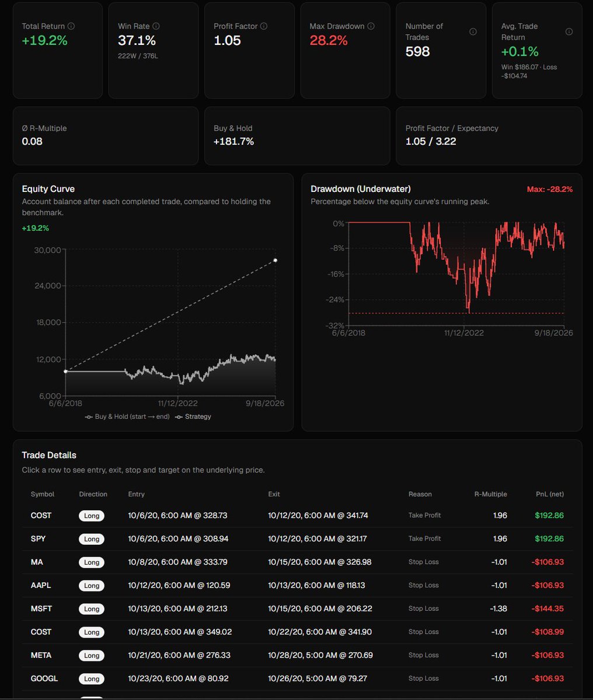The image size is (593, 700).
Task: Click the Entry column header
Action: (137, 494)
